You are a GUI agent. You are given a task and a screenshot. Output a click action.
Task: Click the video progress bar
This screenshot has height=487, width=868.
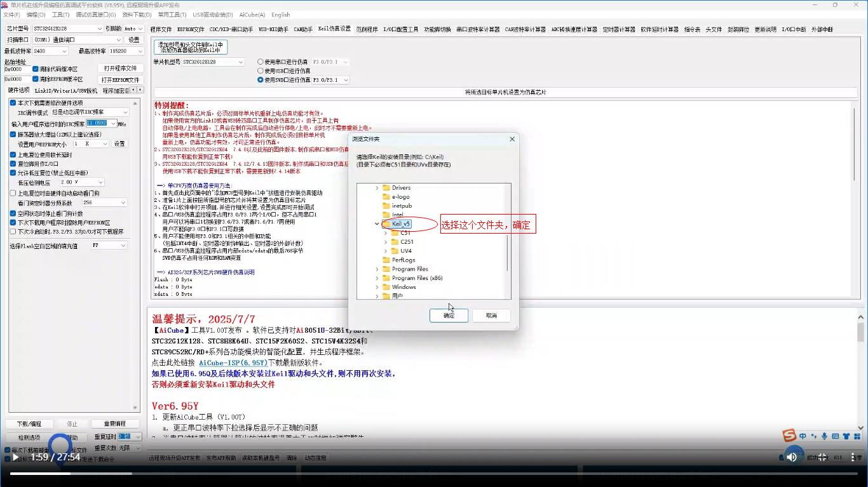(x=434, y=473)
